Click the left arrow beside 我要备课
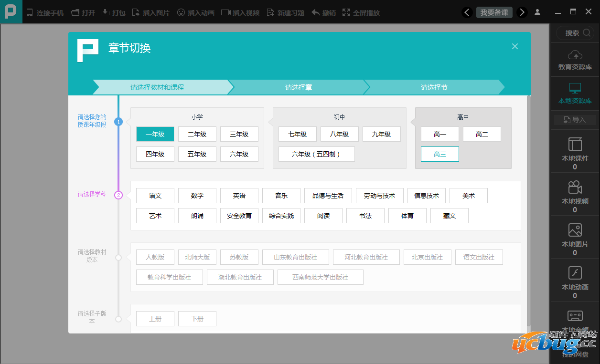Viewport: 600px width, 364px height. (468, 12)
